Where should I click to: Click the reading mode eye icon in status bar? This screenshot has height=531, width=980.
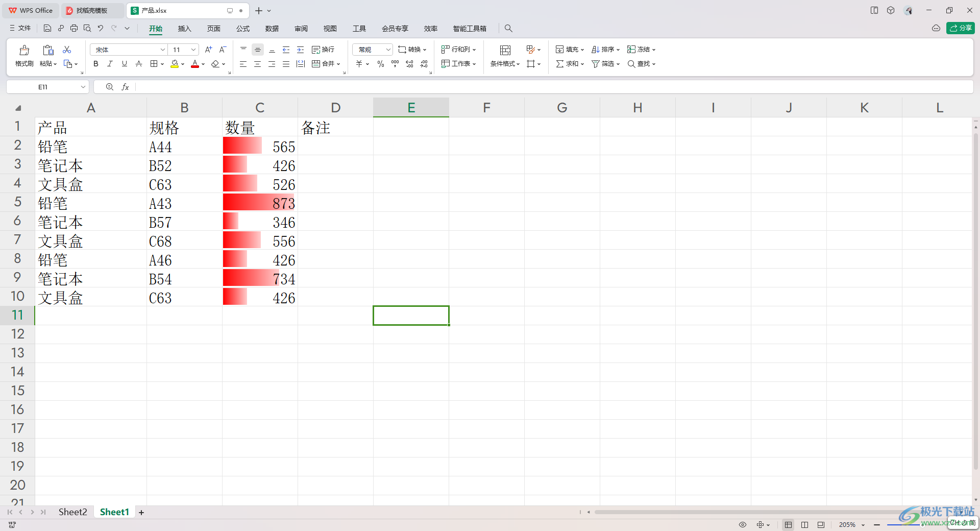coord(743,525)
